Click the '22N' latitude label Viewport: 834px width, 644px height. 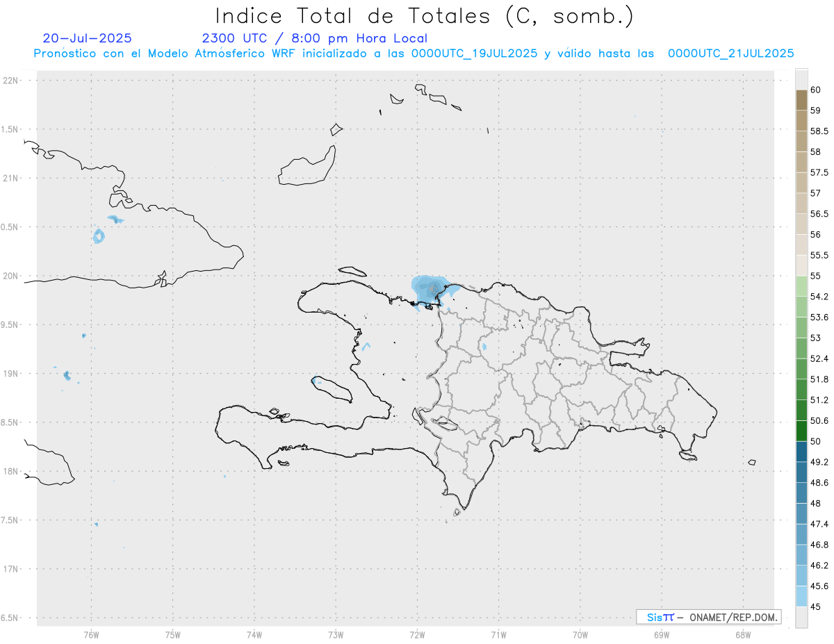coord(11,81)
